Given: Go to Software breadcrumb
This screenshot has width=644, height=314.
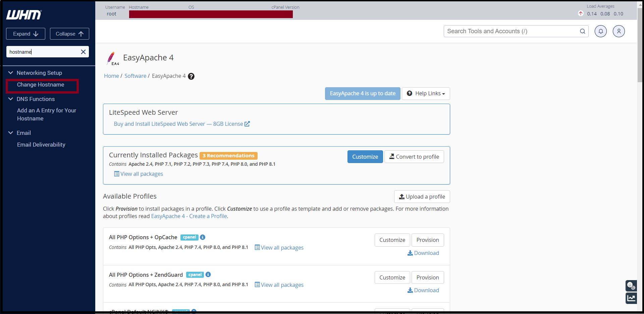Looking at the screenshot, I should (135, 76).
